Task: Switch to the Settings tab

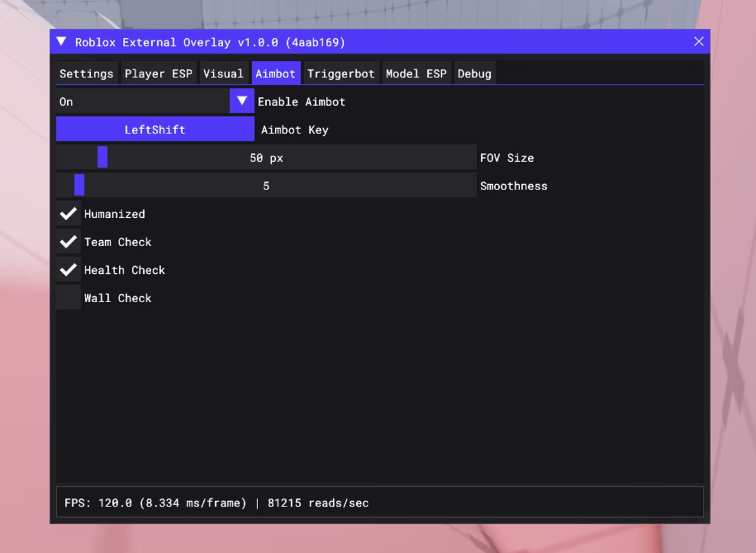Action: (x=87, y=73)
